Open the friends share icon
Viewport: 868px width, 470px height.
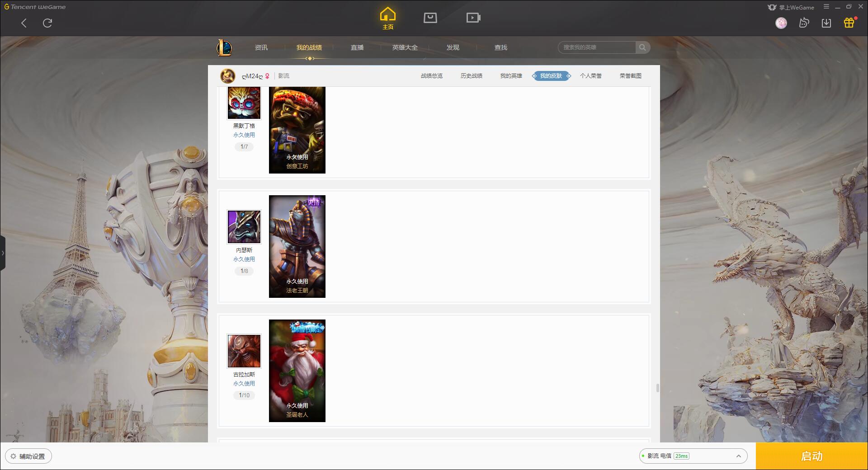804,23
